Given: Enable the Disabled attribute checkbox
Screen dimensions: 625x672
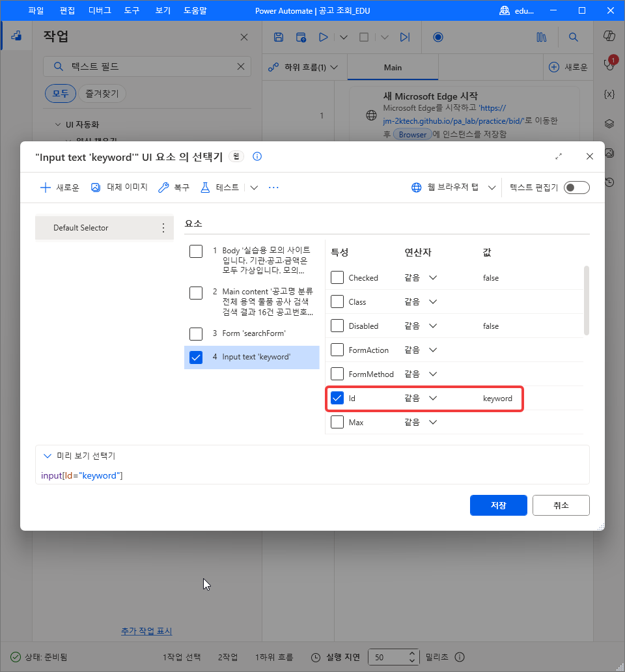Looking at the screenshot, I should [337, 326].
